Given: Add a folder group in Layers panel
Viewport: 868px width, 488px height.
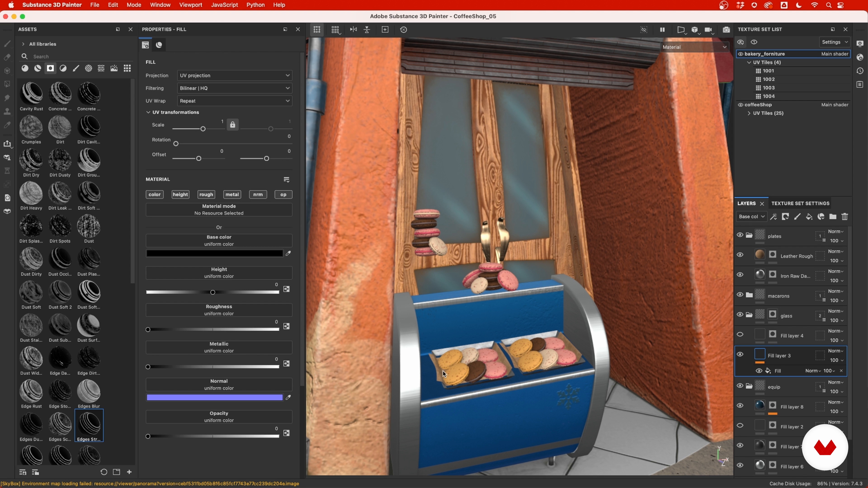Looking at the screenshot, I should coord(833,217).
